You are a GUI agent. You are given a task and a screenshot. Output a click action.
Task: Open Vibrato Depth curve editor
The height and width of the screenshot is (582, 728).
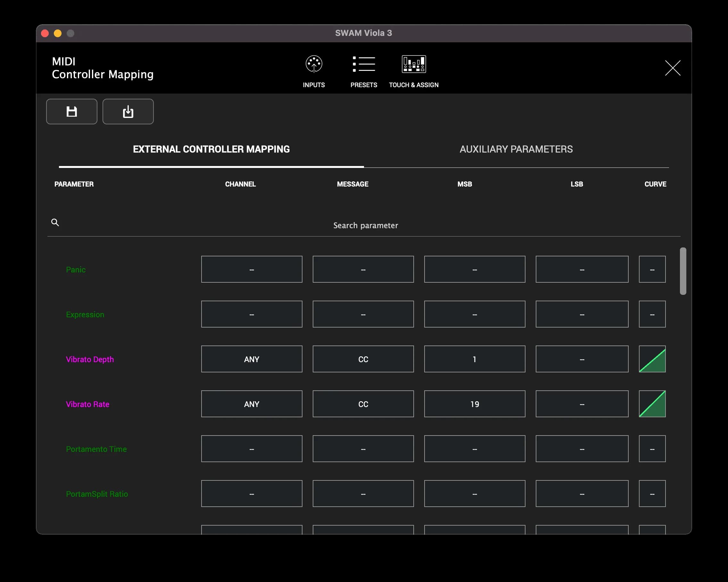652,359
